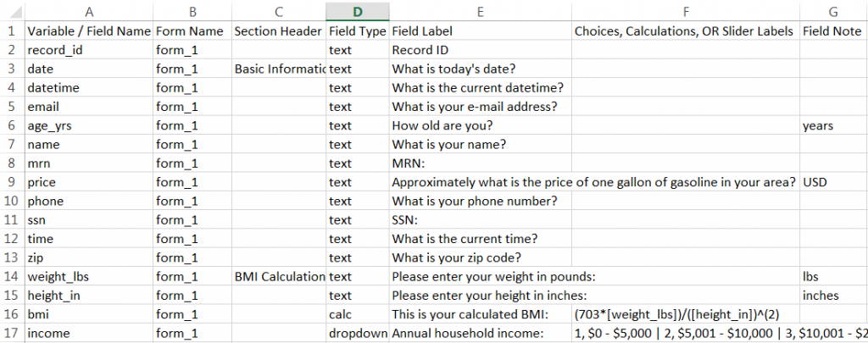Image resolution: width=868 pixels, height=343 pixels.
Task: Select row 9 header
Action: click(12, 182)
